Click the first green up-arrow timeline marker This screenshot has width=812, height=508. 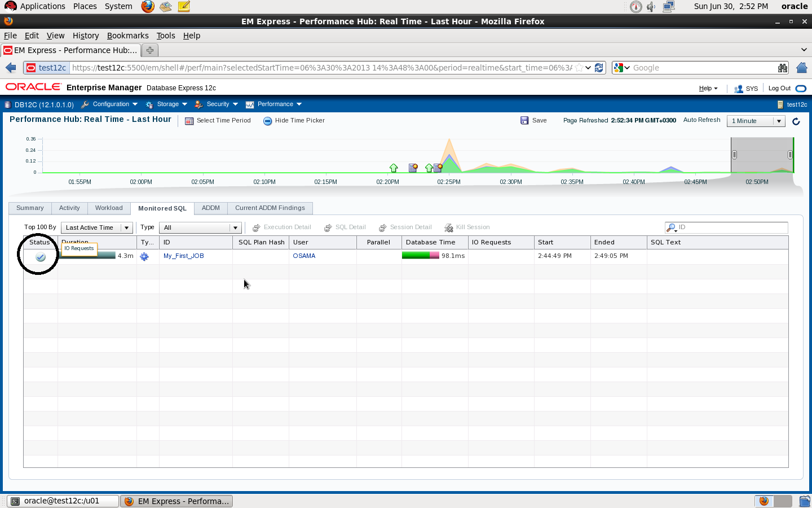[x=394, y=168]
